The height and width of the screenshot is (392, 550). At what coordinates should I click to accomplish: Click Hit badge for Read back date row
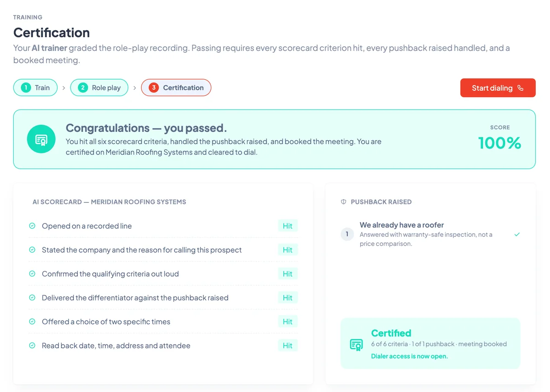(x=288, y=345)
